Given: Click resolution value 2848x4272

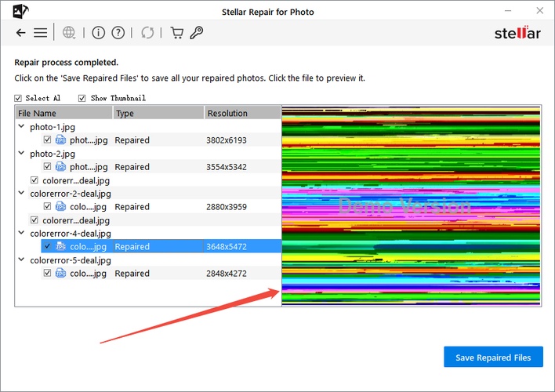Looking at the screenshot, I should [227, 274].
